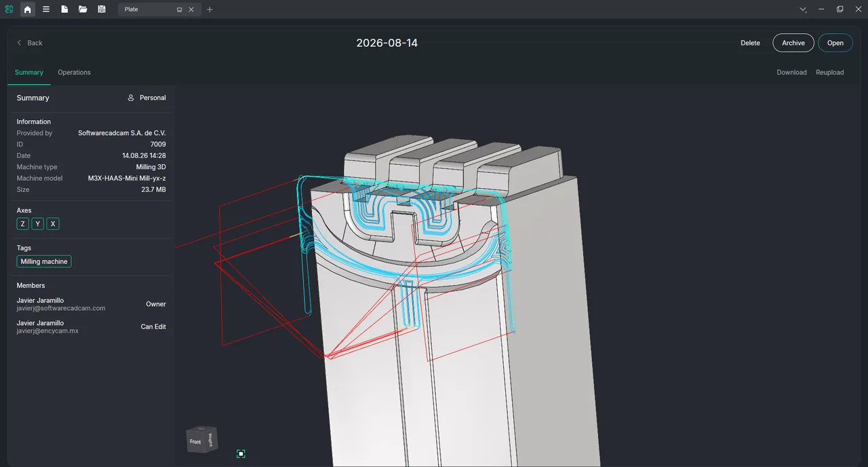Open the hamburger main menu
This screenshot has height=467, width=868.
[46, 10]
